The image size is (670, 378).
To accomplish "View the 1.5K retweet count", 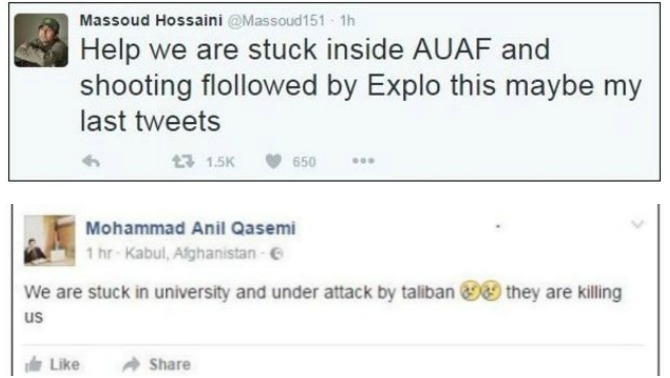I will click(220, 162).
